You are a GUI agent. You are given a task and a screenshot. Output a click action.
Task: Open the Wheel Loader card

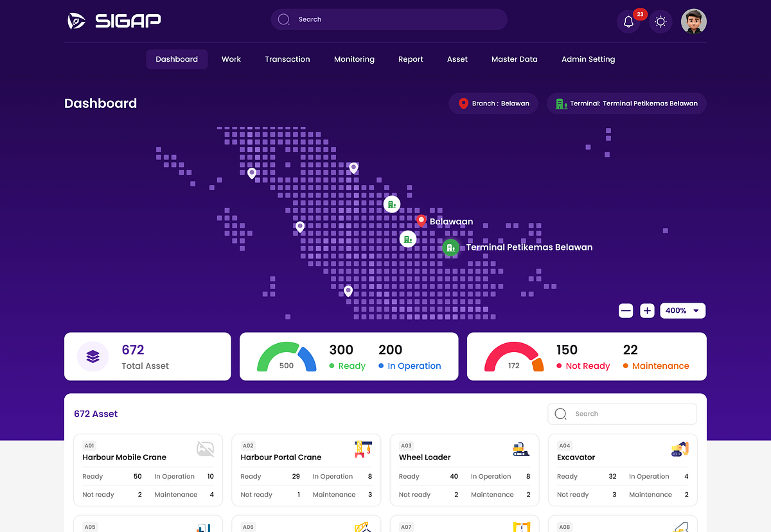click(465, 470)
